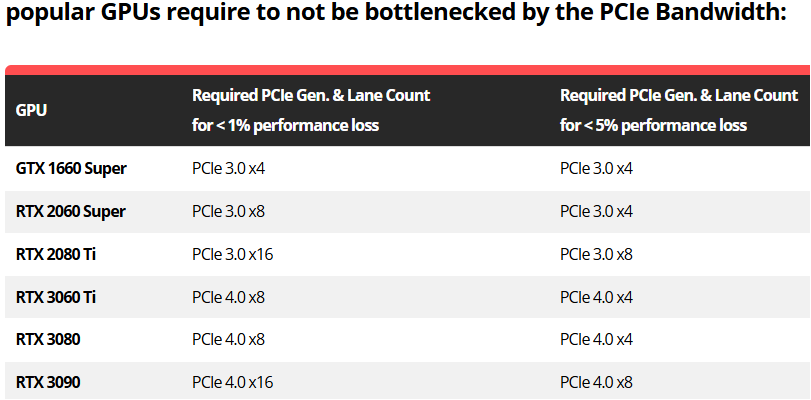
Task: Click RTX 3090's <5% loss PCIe 4.0 x8 cell
Action: (x=596, y=382)
